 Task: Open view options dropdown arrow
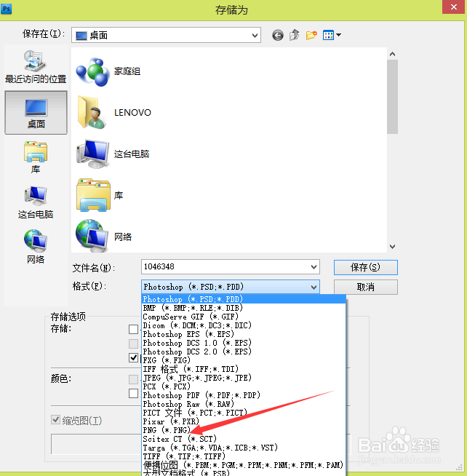point(339,35)
